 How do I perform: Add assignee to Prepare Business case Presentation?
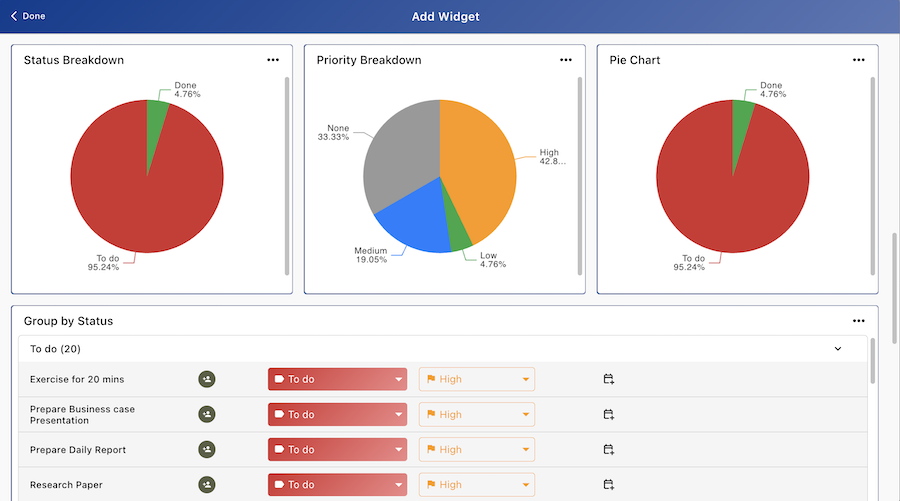(x=207, y=414)
